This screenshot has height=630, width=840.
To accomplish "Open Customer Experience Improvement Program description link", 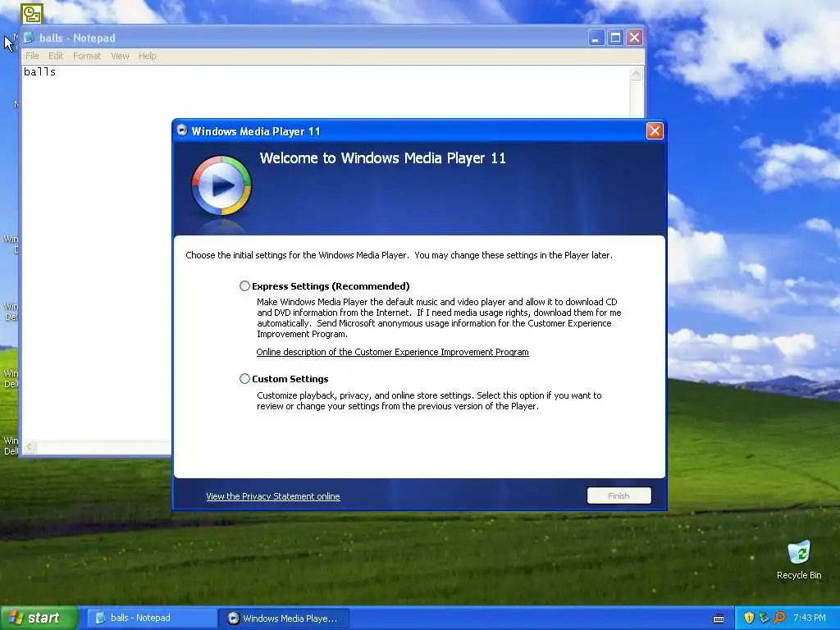I will (392, 352).
